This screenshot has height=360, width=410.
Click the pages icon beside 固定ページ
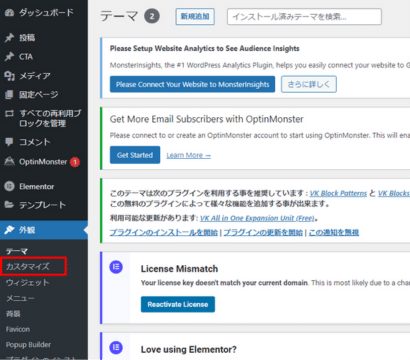coord(9,95)
